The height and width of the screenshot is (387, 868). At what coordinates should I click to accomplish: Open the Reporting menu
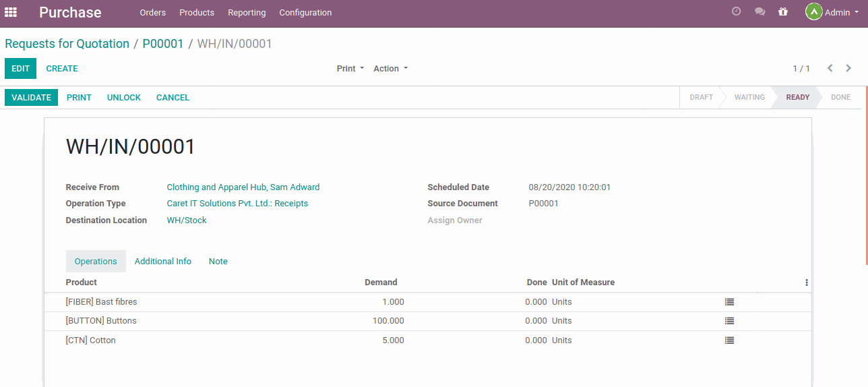coord(247,13)
